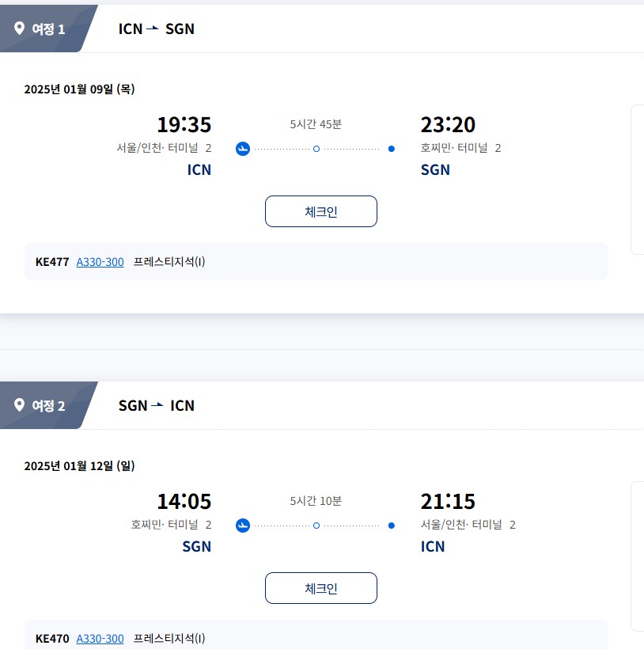
Task: Click the location pin icon beside 여정 1
Action: (x=20, y=28)
